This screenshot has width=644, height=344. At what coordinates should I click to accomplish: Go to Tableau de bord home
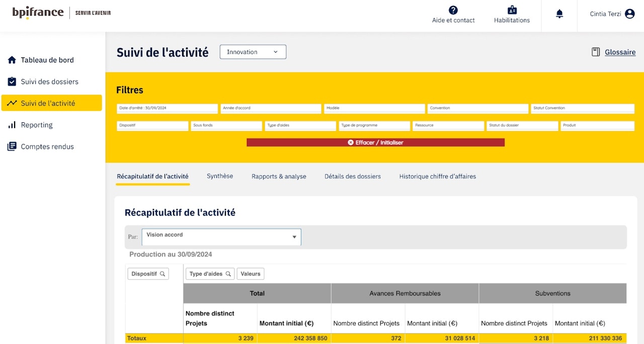(x=47, y=60)
